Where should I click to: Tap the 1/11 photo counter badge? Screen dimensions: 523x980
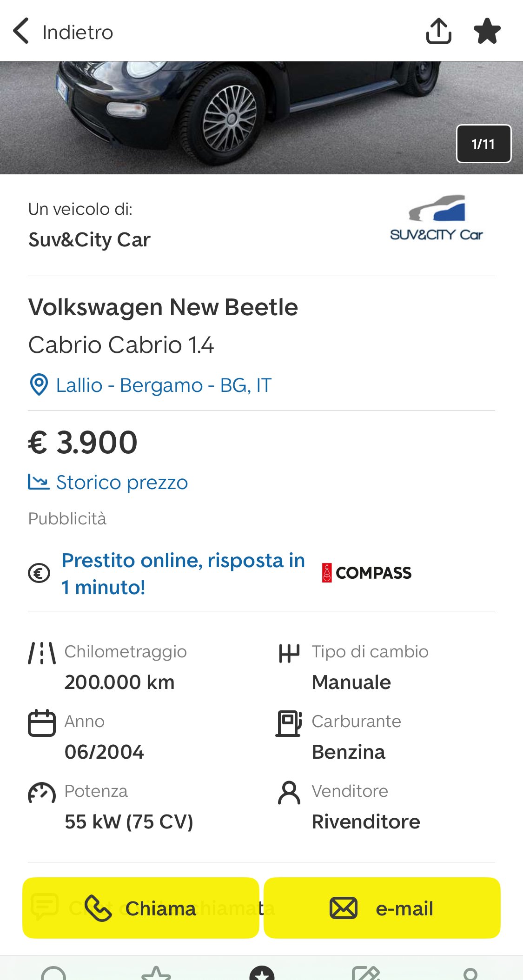point(483,144)
